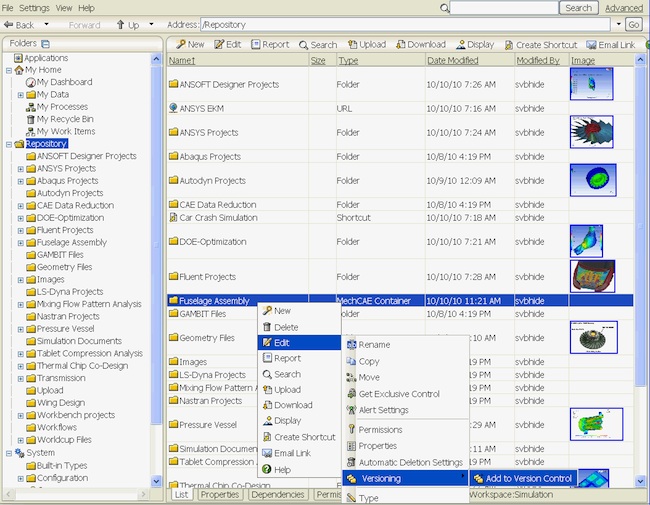Expand the My Data node
Screen dimensions: 650x505
click(x=20, y=95)
